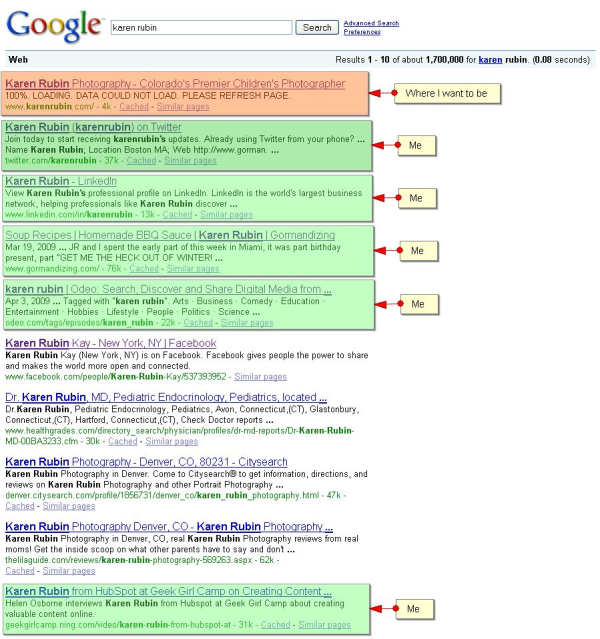Open Similar pages for www.karenrubin.com result

(x=183, y=106)
